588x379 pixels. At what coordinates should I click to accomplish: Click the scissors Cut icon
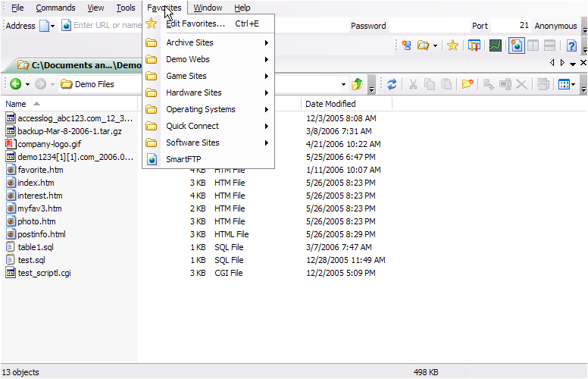[x=413, y=83]
